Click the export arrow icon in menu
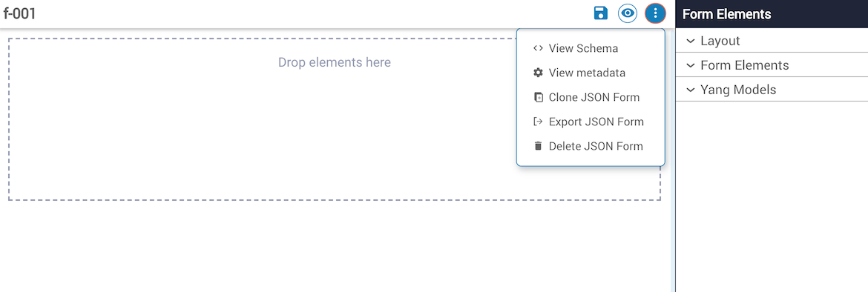The width and height of the screenshot is (868, 292). point(538,122)
